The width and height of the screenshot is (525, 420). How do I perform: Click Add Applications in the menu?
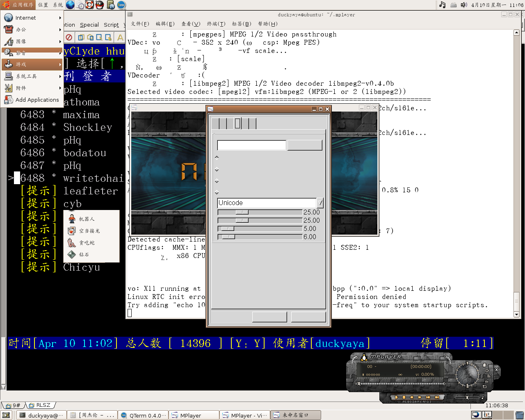[32, 100]
